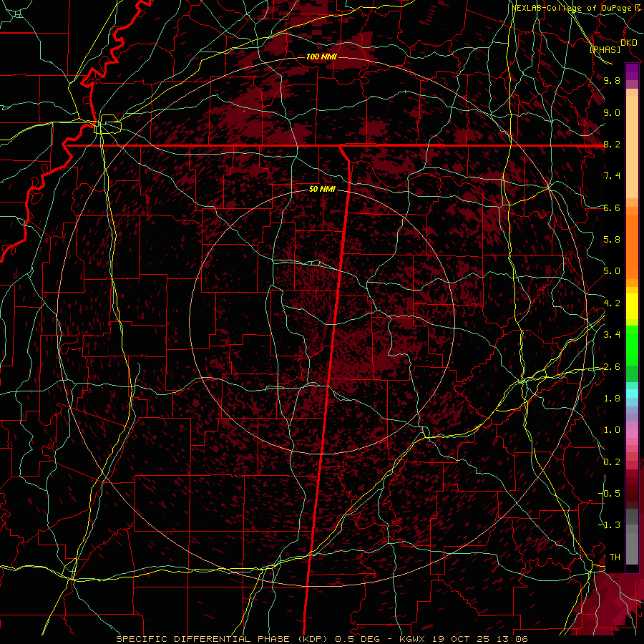Viewport: 644px width, 644px height.
Task: Pick the yellow band of the color scale
Action: point(632,306)
